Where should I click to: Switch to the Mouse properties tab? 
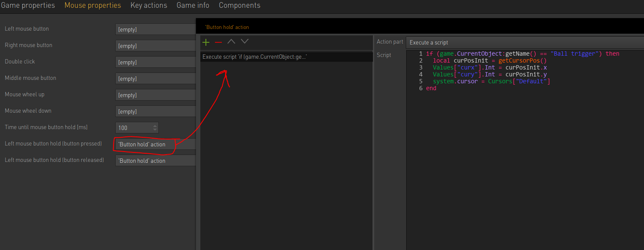tap(93, 6)
